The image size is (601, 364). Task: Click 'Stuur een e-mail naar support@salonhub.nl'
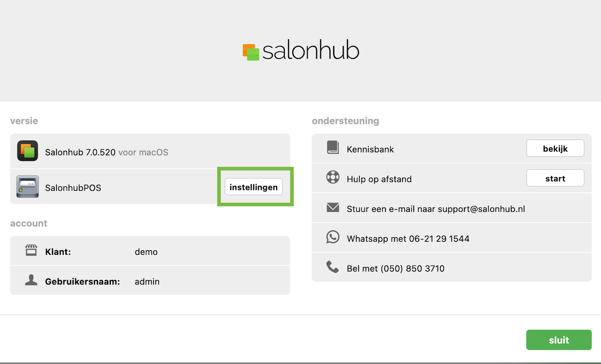click(x=436, y=209)
